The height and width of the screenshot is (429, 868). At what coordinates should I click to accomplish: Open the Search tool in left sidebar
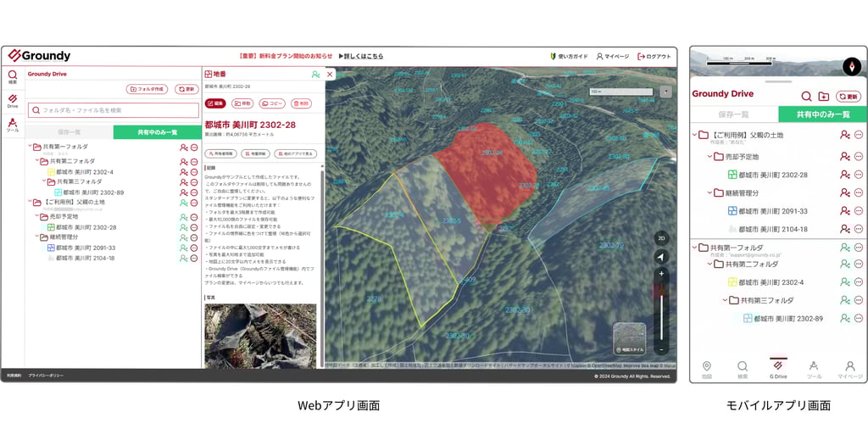pyautogui.click(x=12, y=76)
